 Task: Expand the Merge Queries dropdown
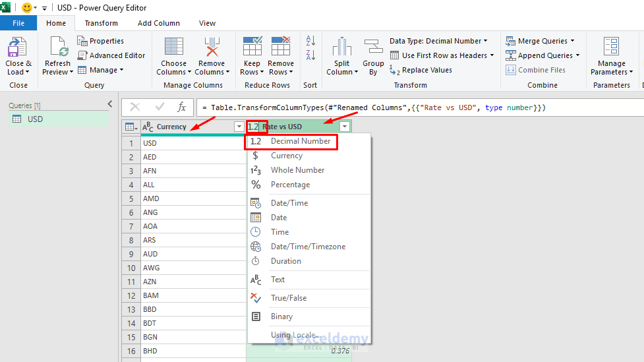click(573, 41)
